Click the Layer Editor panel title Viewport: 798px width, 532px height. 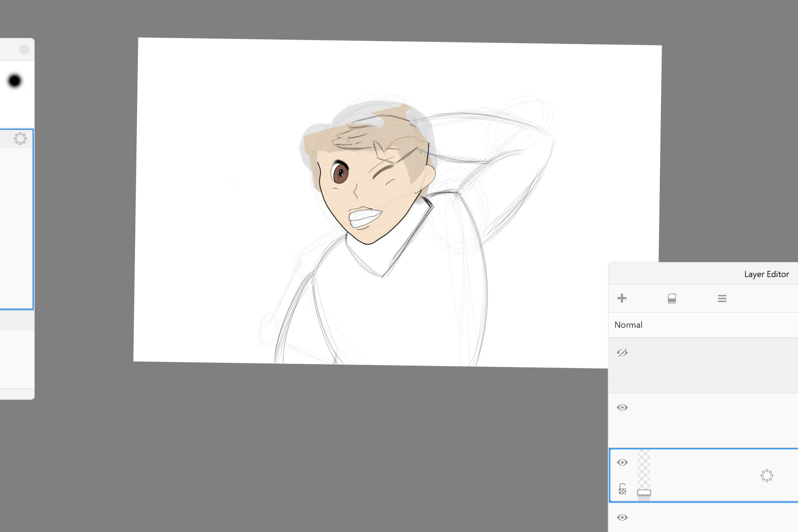(766, 274)
